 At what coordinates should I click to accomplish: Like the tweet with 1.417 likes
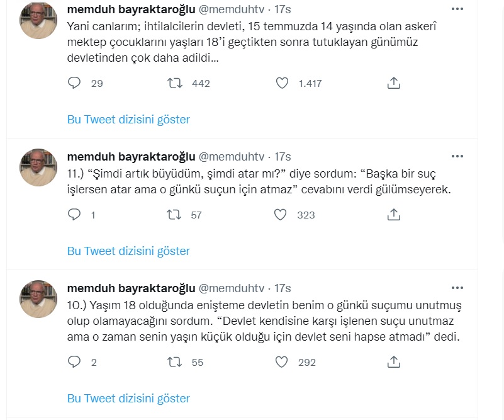coord(283,83)
